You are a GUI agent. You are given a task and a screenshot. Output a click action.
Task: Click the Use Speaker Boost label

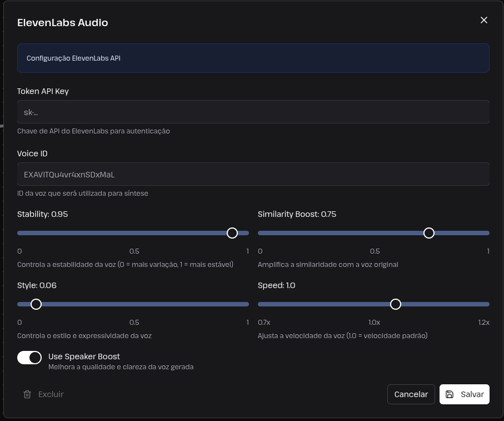click(84, 356)
